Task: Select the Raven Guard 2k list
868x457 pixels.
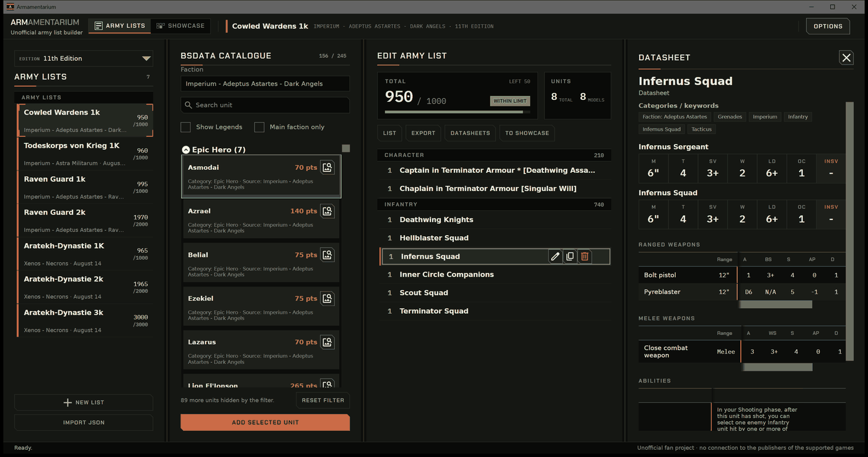Action: coord(85,221)
